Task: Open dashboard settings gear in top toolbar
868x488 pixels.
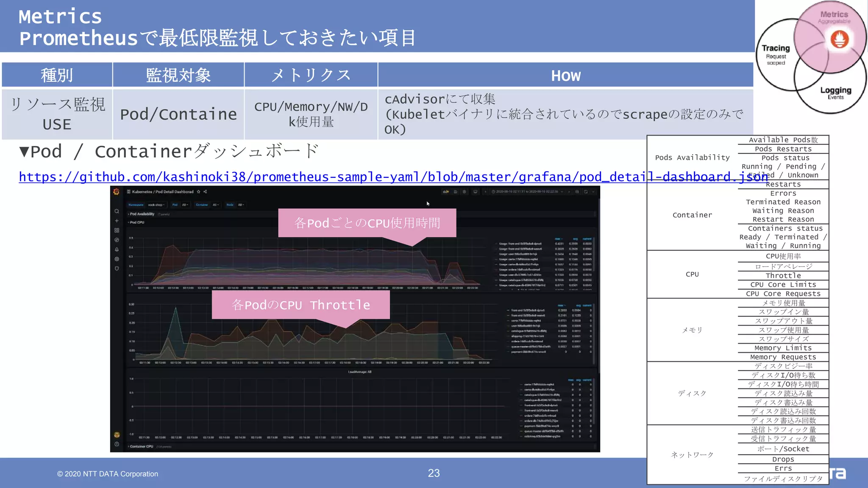Action: click(x=465, y=192)
